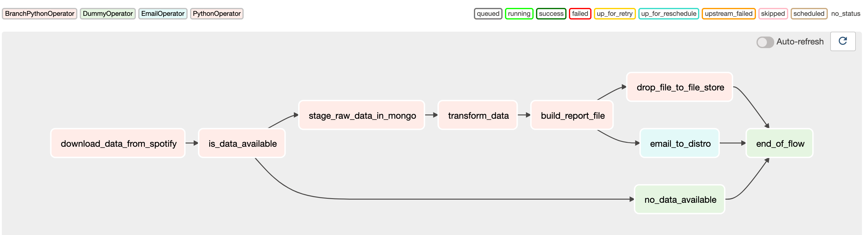This screenshot has height=235, width=868.
Task: Click the success status filter badge
Action: click(551, 13)
